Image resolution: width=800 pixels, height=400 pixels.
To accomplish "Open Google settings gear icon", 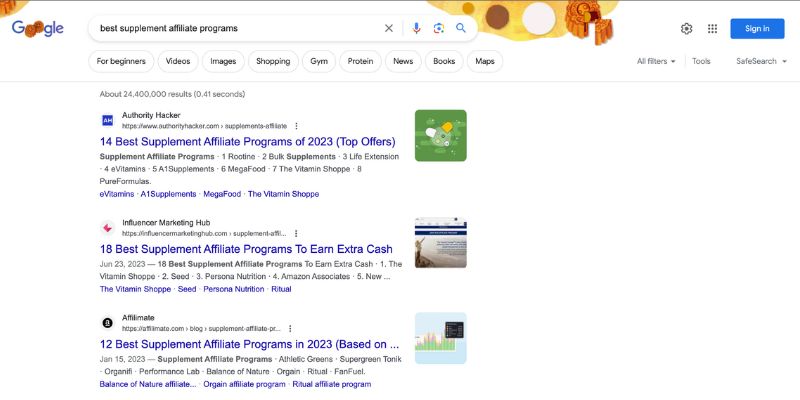I will pos(686,29).
